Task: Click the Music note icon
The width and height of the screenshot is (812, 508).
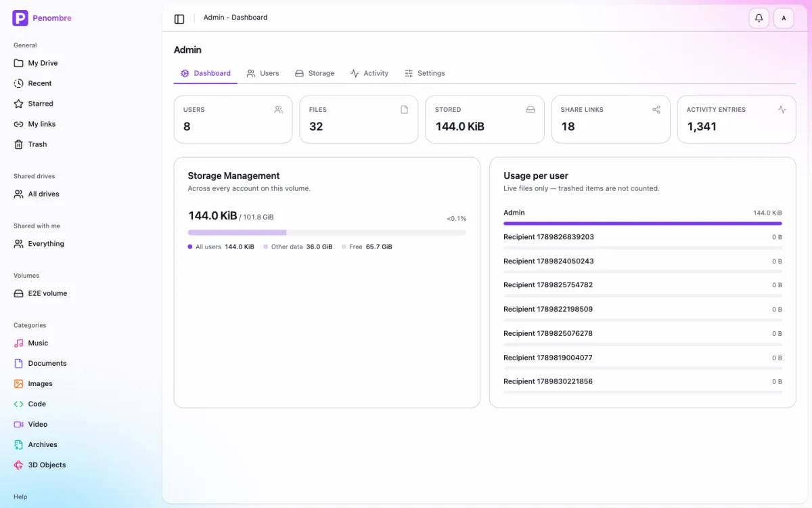Action: (19, 343)
